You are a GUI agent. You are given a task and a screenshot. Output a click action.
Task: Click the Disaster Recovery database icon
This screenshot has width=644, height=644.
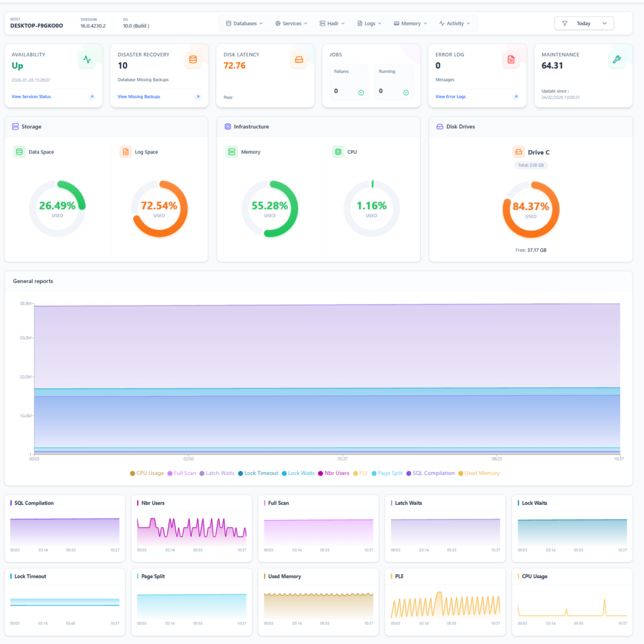coord(192,60)
